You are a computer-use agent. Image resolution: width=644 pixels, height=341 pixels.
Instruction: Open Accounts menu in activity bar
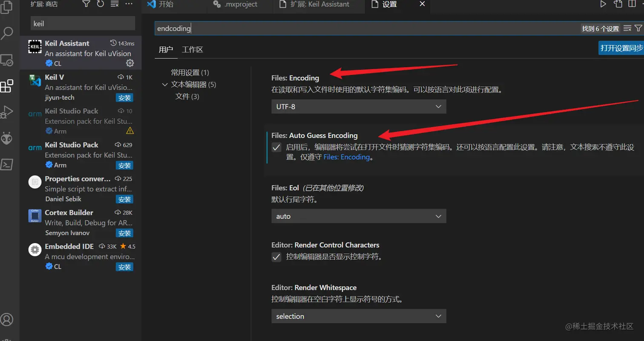(x=7, y=319)
